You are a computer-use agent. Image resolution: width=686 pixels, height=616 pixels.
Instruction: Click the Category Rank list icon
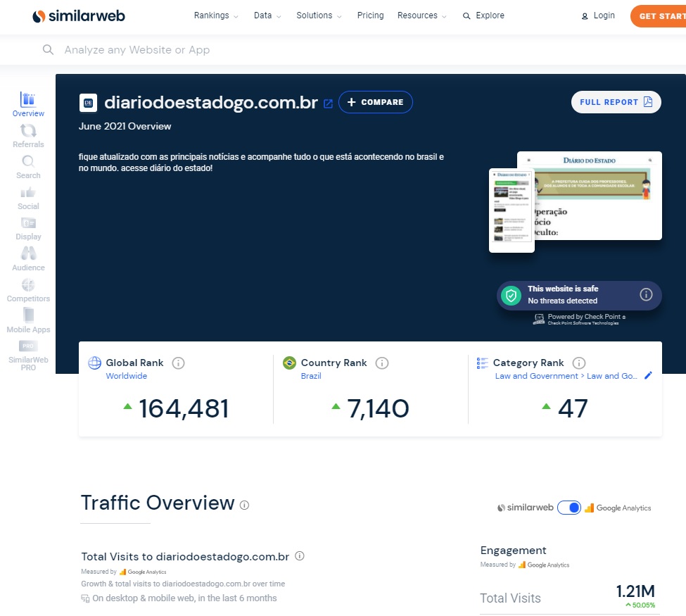[x=482, y=363]
